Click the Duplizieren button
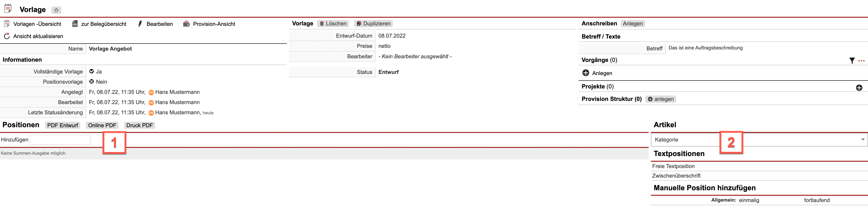868x210 pixels. point(373,24)
